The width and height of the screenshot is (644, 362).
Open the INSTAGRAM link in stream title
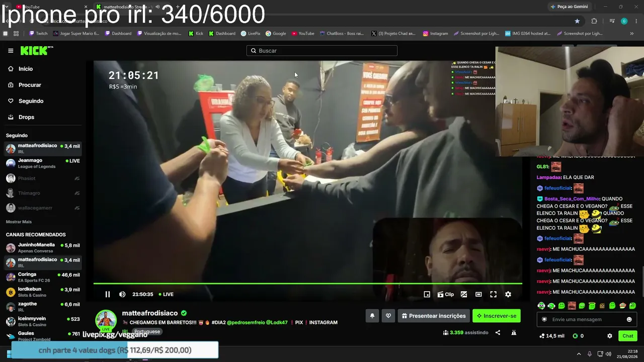click(323, 322)
